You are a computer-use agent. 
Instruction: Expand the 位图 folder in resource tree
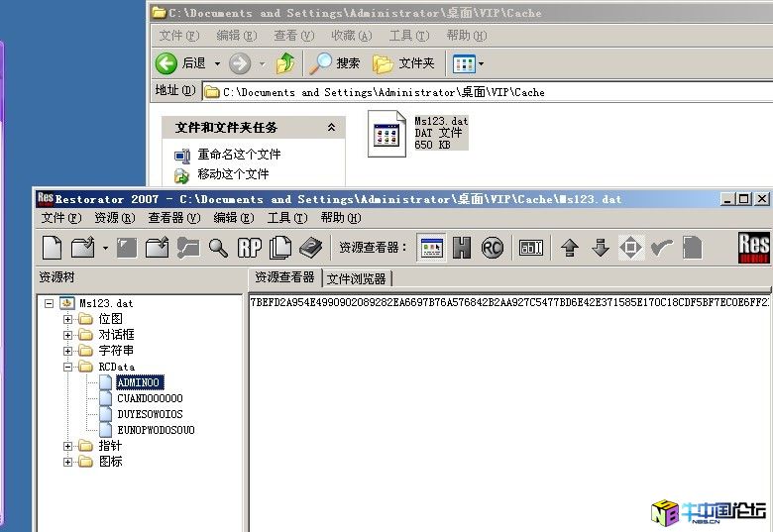(x=68, y=319)
